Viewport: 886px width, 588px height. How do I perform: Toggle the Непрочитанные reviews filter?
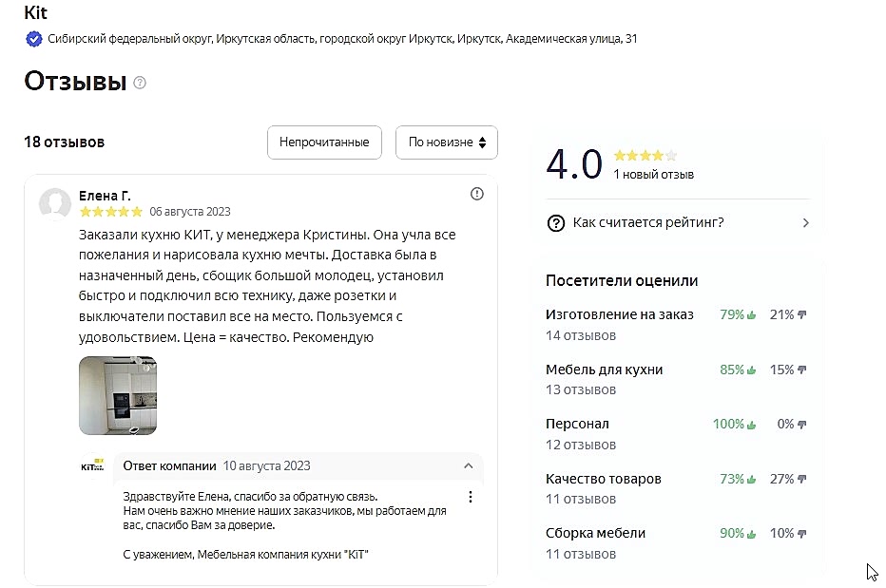tap(324, 142)
